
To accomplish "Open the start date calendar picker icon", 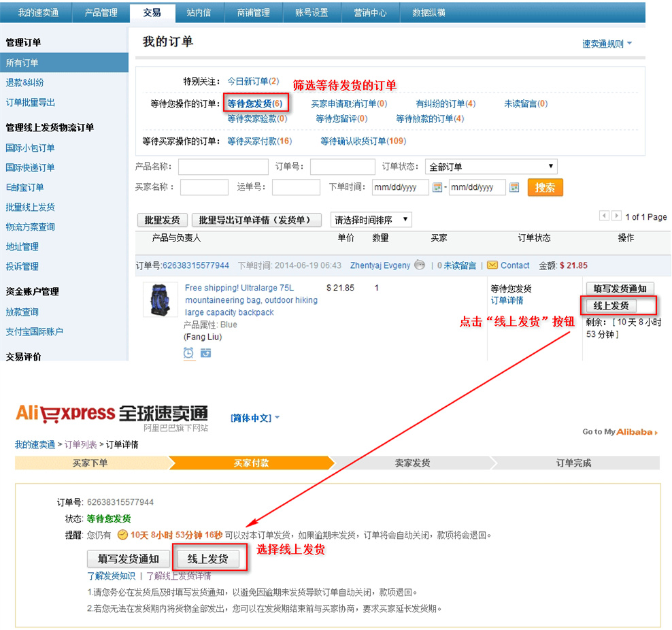I will point(438,187).
